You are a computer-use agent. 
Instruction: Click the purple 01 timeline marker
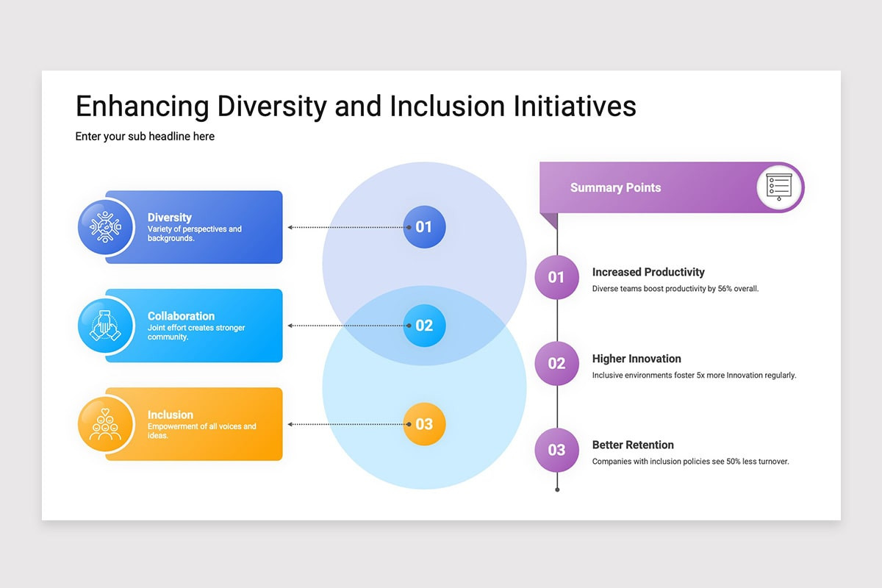556,277
